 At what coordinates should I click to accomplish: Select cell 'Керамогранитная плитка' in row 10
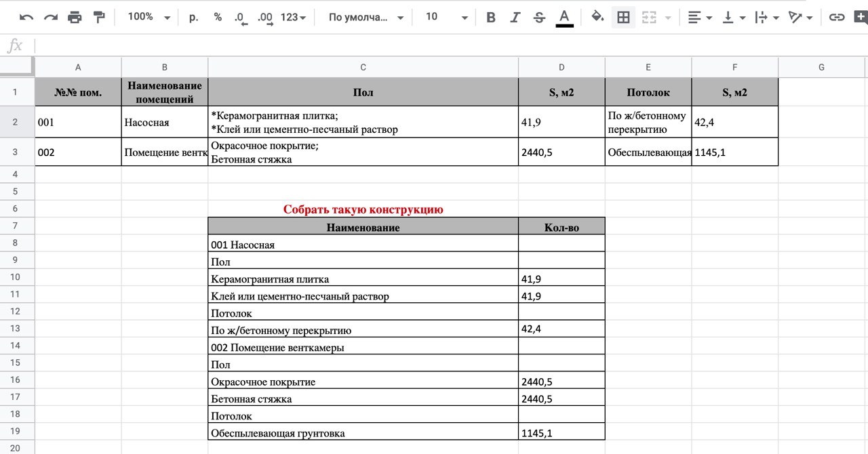click(x=363, y=278)
